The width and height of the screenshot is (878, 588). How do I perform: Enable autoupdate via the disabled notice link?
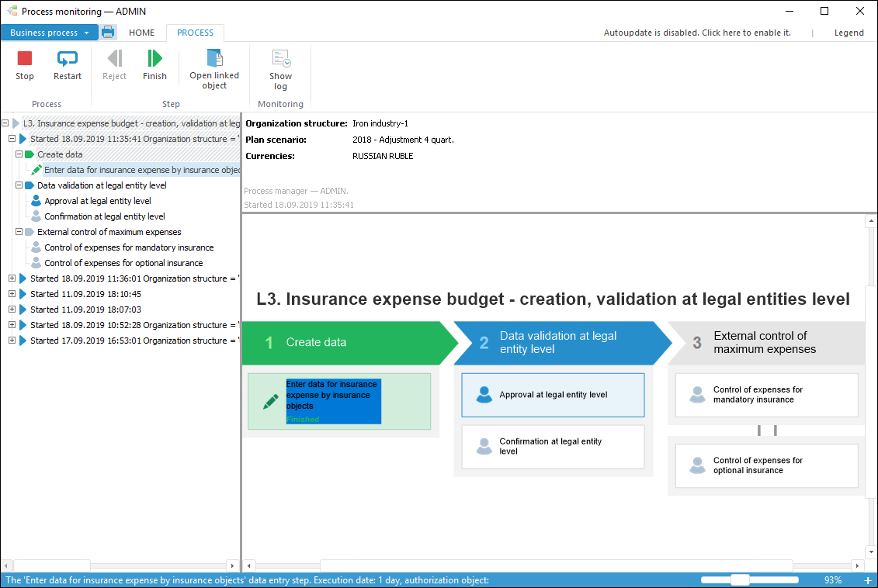point(697,33)
